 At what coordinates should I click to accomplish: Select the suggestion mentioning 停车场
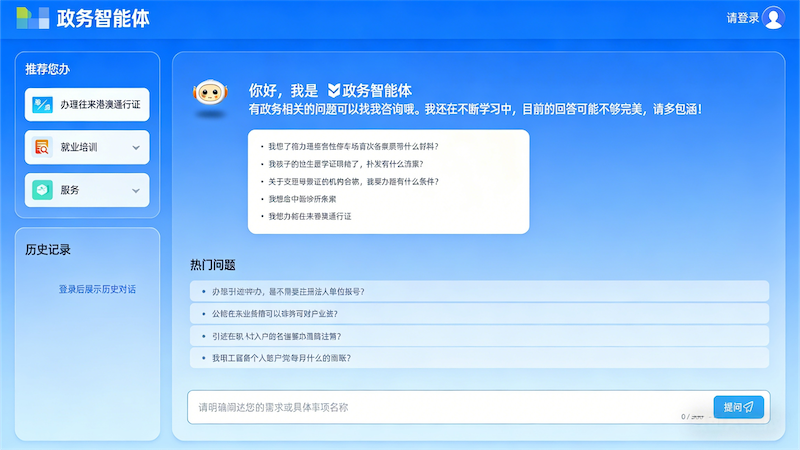point(353,146)
